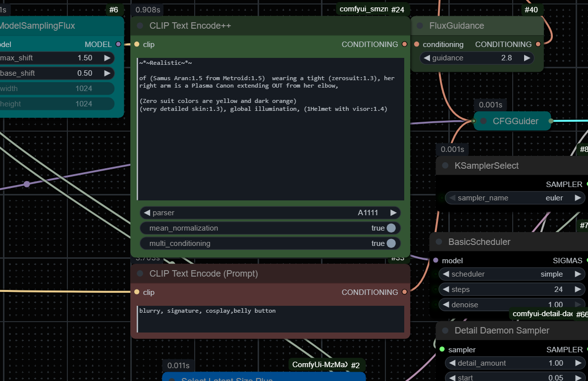Decrease steps value with left arrow
The height and width of the screenshot is (381, 588).
(446, 289)
